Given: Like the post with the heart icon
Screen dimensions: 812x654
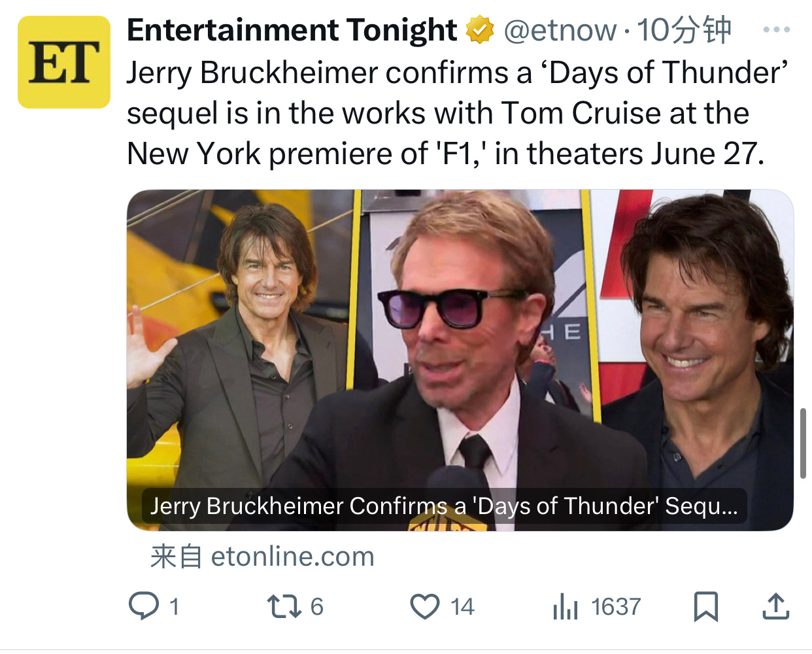Looking at the screenshot, I should click(x=425, y=606).
